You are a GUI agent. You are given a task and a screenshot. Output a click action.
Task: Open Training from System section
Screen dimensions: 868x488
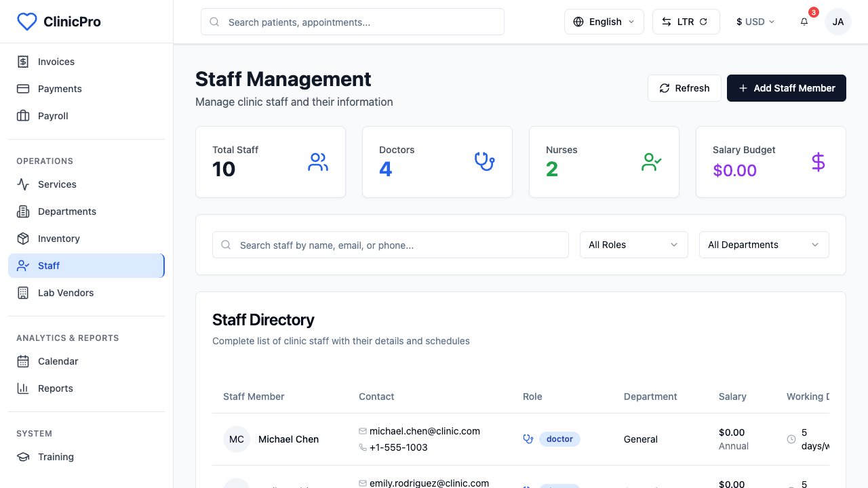(86, 457)
